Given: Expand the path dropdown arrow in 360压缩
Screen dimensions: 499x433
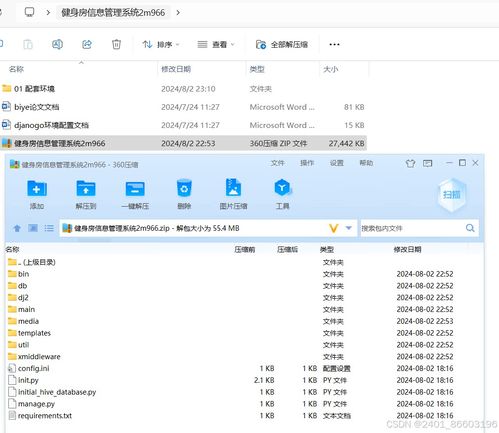Looking at the screenshot, I should coord(349,228).
